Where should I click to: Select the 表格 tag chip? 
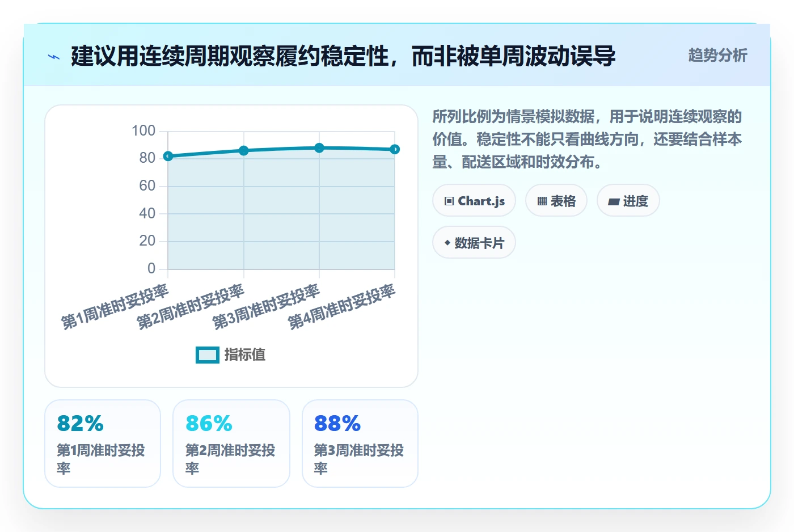(x=556, y=201)
